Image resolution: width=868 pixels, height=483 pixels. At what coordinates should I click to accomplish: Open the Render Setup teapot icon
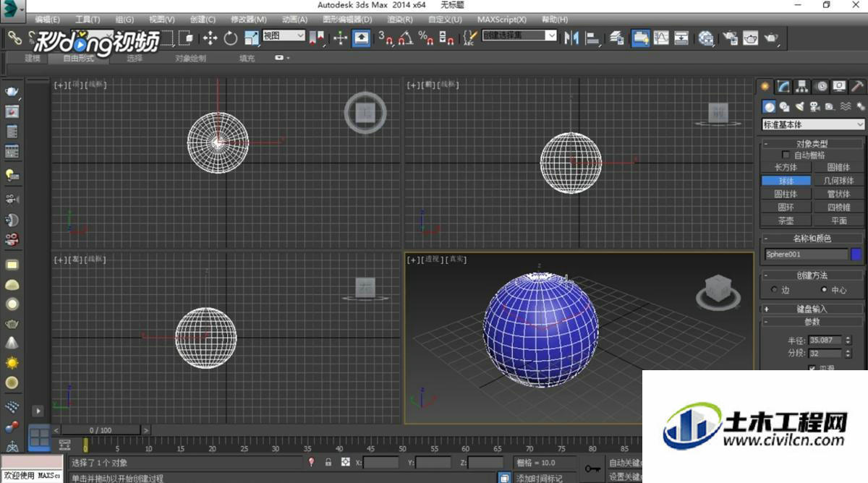(x=731, y=38)
